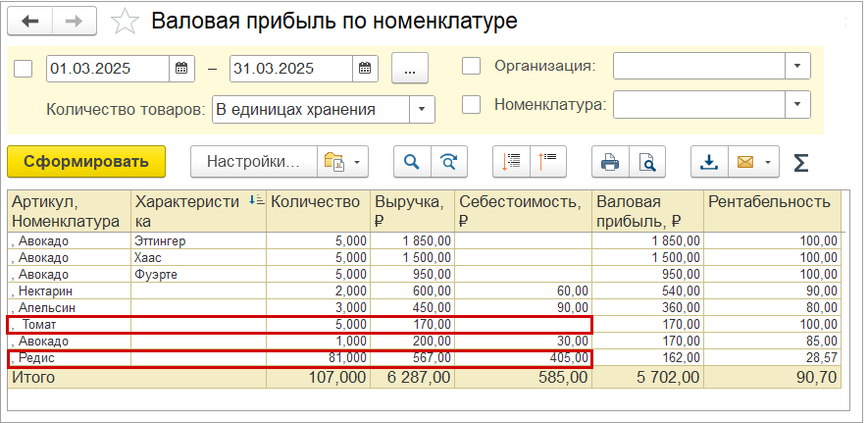Click the save report download icon
The image size is (868, 423).
point(709,162)
